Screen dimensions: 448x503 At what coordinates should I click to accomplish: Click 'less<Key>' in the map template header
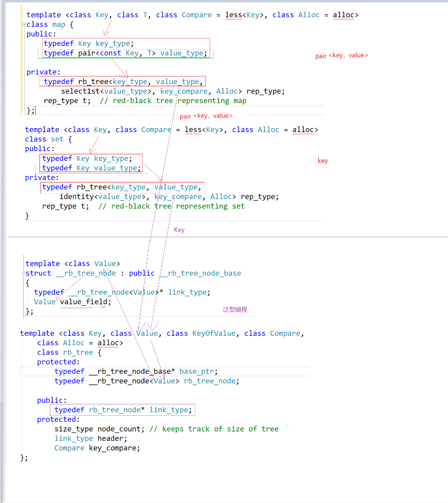click(244, 15)
